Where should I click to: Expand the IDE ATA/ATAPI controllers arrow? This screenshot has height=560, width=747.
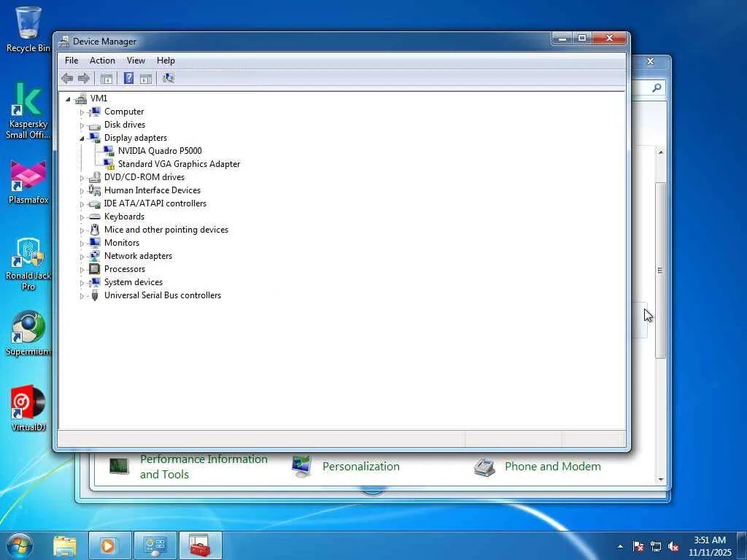(x=82, y=204)
